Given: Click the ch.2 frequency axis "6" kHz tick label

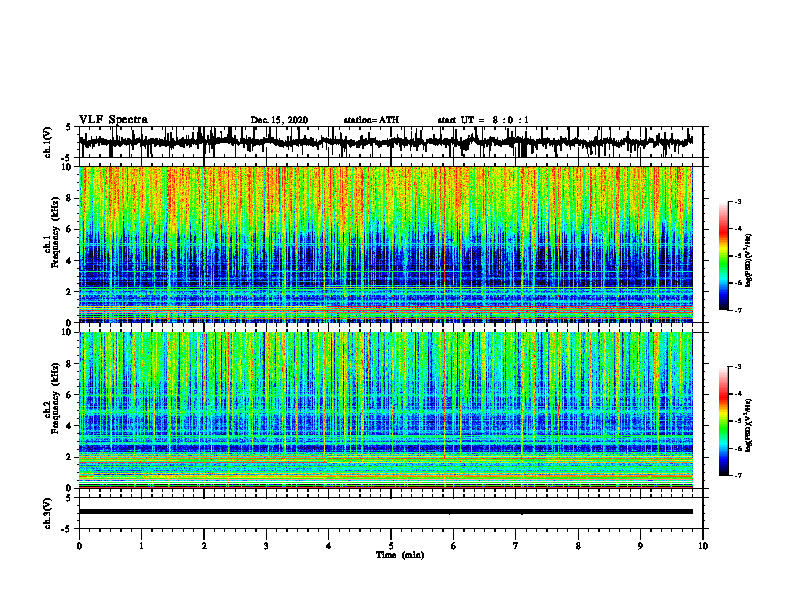Looking at the screenshot, I should coord(70,394).
